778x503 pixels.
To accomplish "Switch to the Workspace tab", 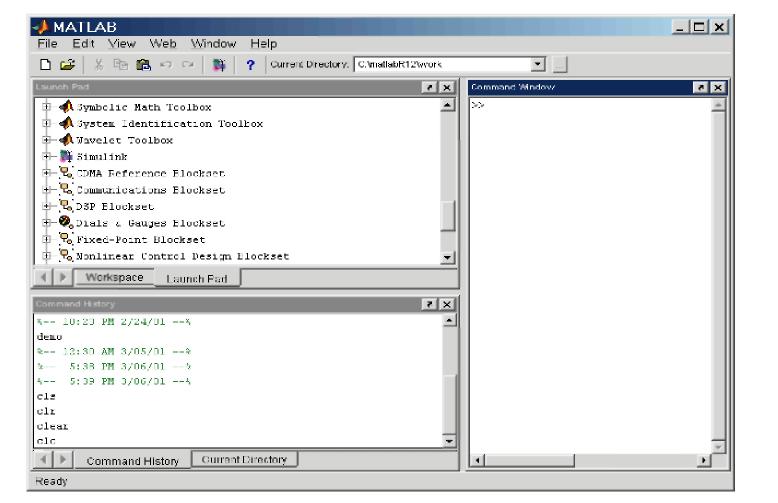I will click(114, 277).
